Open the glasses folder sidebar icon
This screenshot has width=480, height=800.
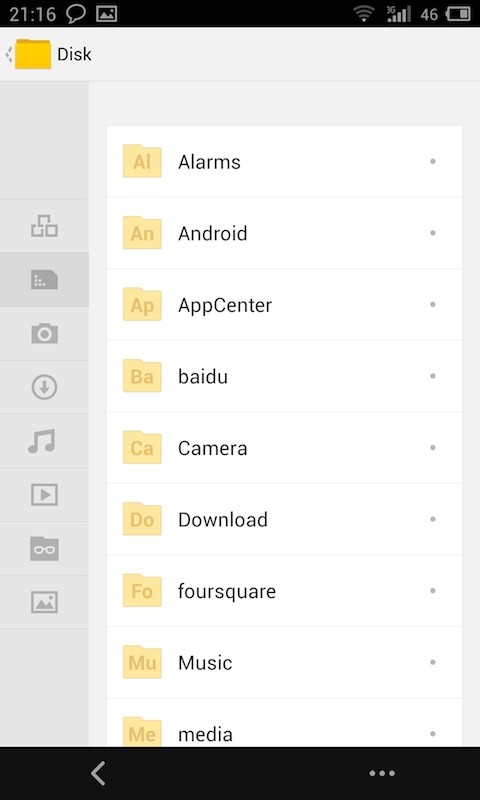pos(44,548)
